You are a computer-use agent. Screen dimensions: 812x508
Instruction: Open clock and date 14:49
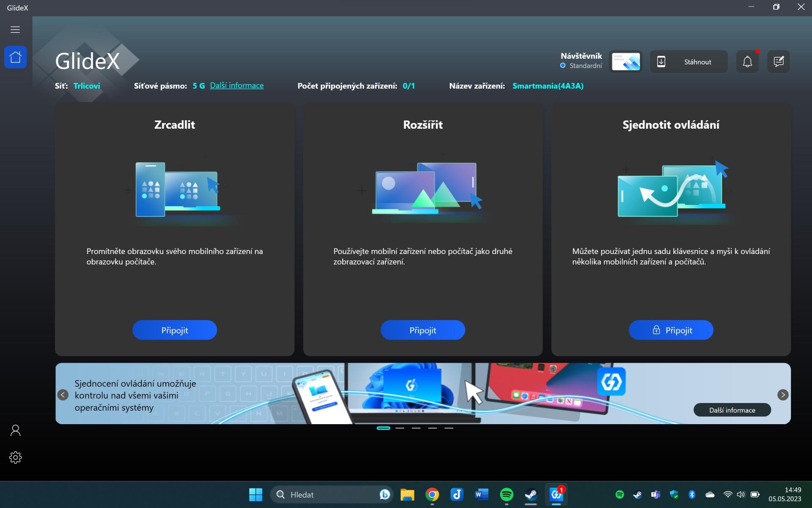point(785,494)
